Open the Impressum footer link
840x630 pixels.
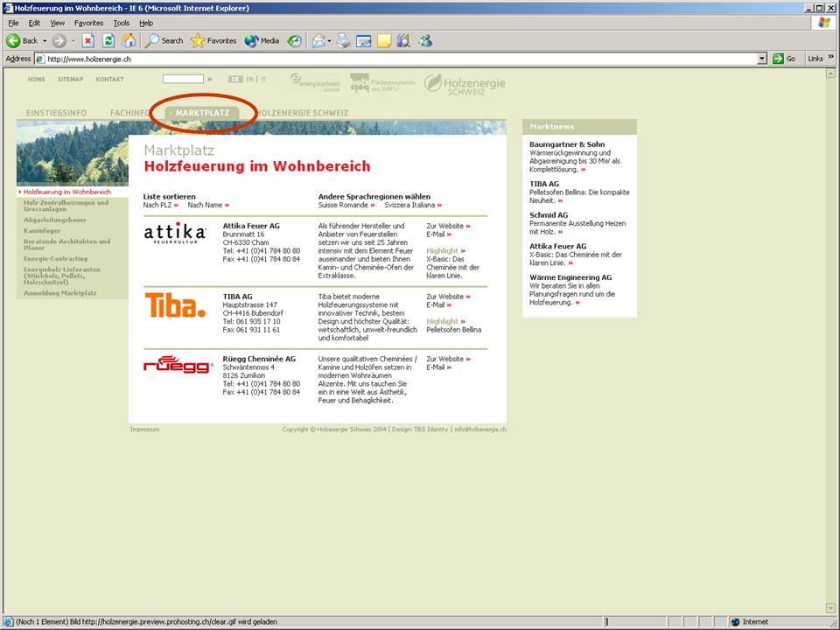pyautogui.click(x=144, y=430)
